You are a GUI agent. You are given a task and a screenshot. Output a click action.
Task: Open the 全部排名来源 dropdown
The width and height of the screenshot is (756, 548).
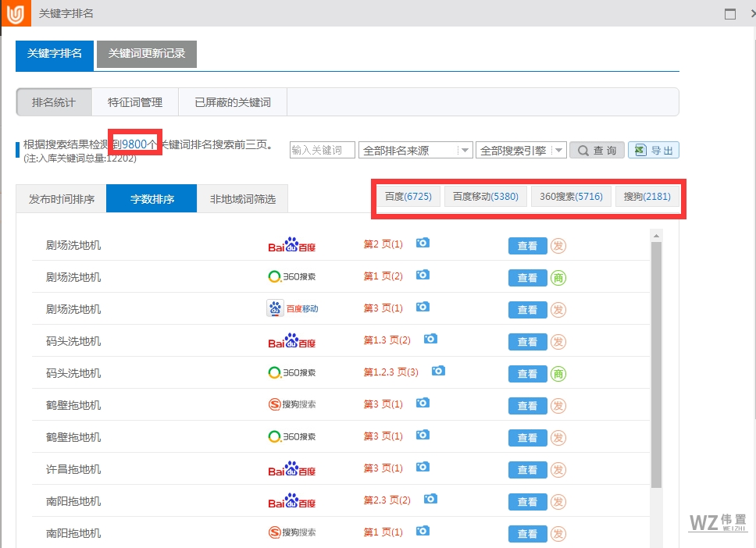pyautogui.click(x=415, y=149)
